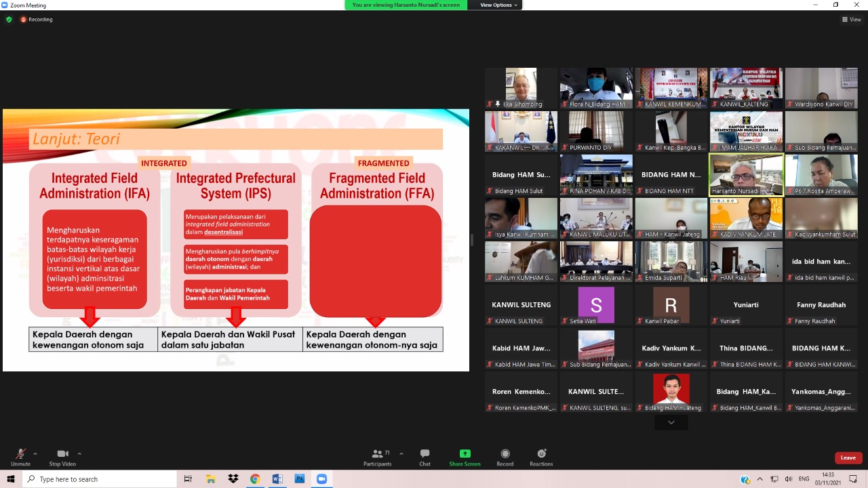Toggle the Record button in the toolbar

pos(505,453)
